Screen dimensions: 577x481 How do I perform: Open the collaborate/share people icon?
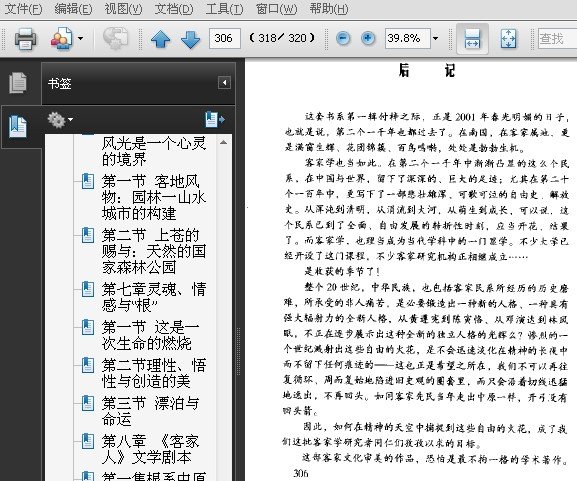pos(61,38)
